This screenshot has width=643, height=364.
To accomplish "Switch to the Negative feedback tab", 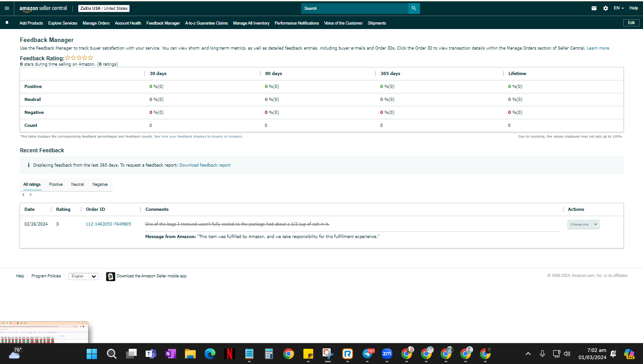I will click(x=100, y=184).
